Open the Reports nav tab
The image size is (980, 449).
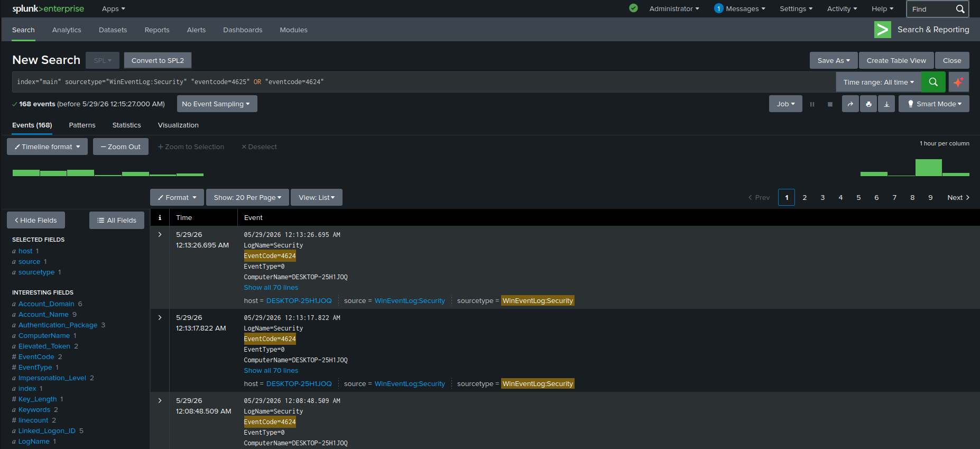[157, 30]
